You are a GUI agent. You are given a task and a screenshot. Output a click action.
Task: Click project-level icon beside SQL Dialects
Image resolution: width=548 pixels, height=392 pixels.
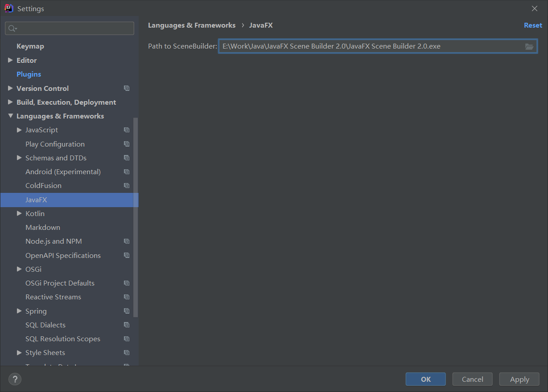click(127, 325)
